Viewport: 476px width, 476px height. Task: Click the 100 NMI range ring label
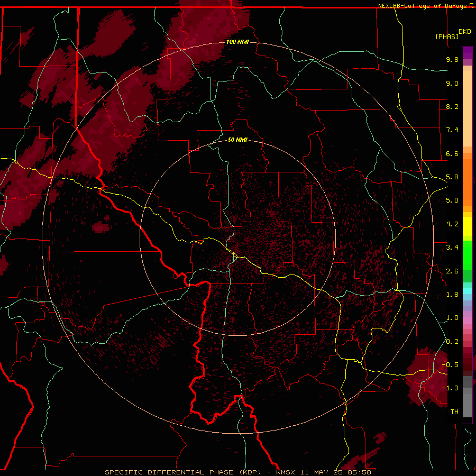pos(237,42)
